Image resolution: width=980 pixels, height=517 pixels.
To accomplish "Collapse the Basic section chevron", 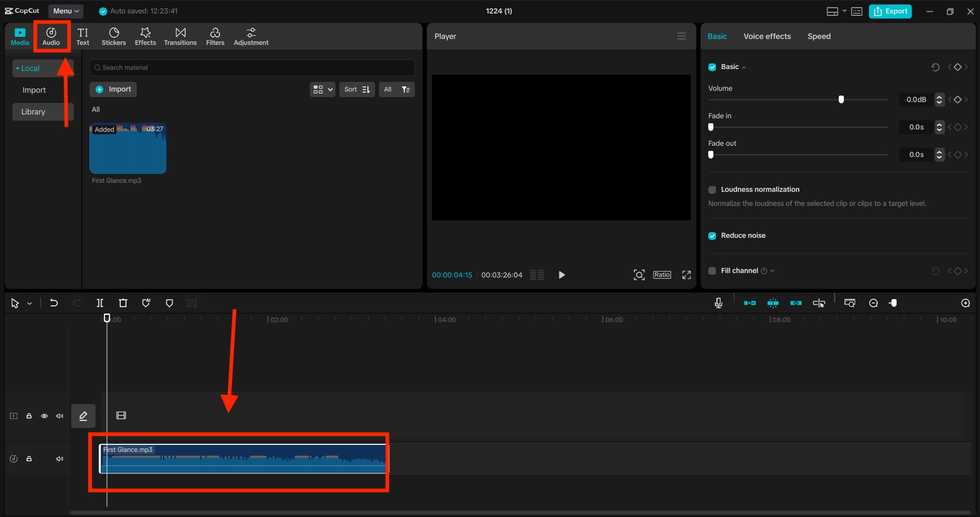I will tap(745, 66).
